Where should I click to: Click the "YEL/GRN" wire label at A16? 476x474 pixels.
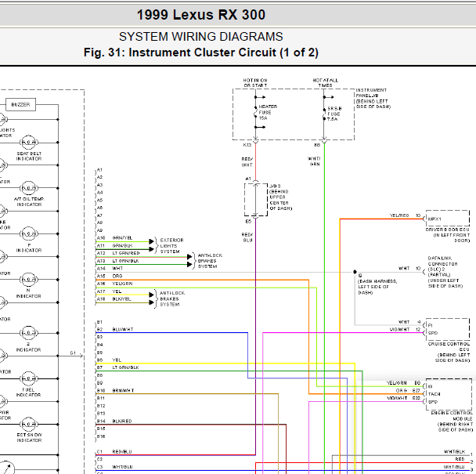pyautogui.click(x=122, y=284)
